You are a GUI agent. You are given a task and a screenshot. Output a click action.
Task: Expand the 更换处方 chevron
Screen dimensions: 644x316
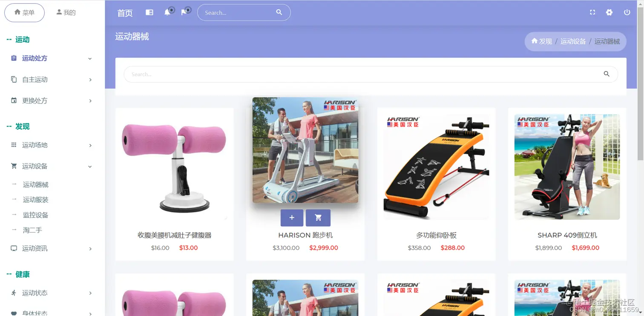click(x=90, y=101)
